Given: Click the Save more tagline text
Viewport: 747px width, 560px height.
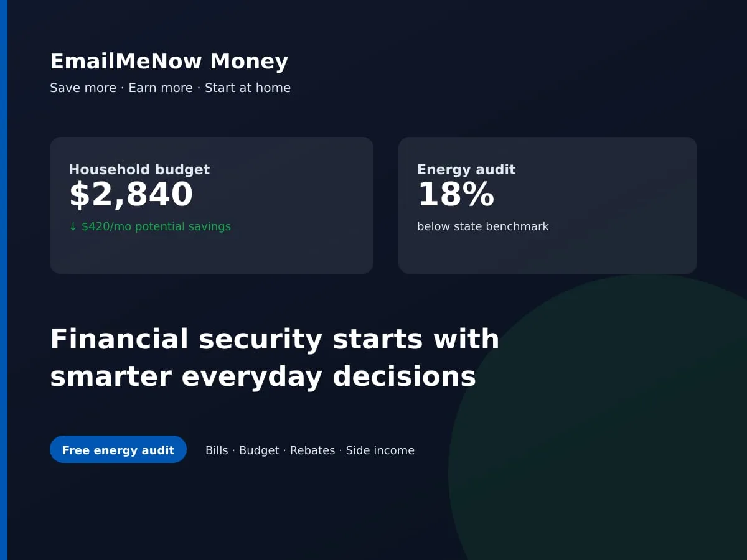Looking at the screenshot, I should [x=83, y=88].
